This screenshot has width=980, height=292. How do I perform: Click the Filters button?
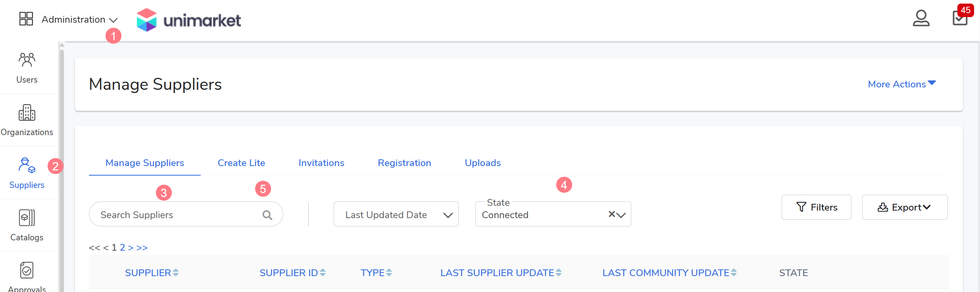click(x=816, y=207)
